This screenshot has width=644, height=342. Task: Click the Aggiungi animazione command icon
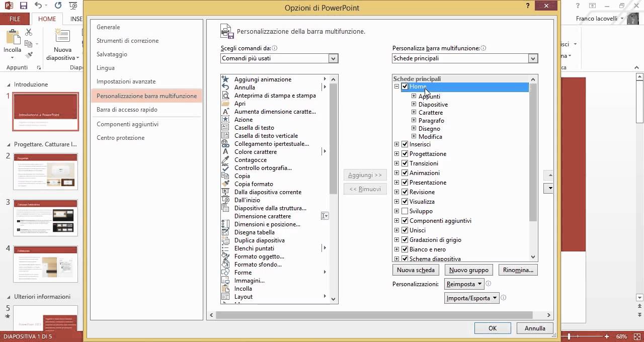225,79
